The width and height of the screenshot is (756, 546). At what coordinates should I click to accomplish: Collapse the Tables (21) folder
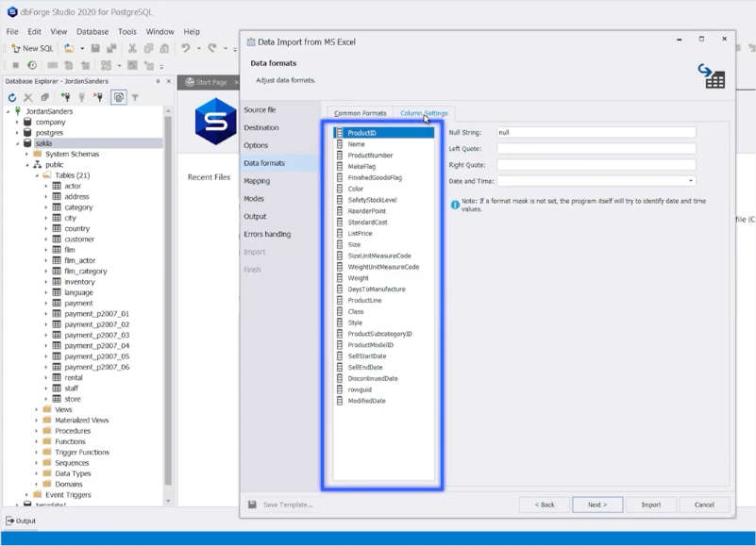pos(36,175)
